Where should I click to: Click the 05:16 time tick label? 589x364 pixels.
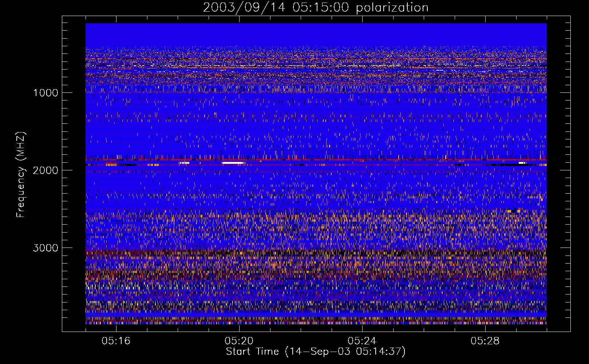coord(116,341)
